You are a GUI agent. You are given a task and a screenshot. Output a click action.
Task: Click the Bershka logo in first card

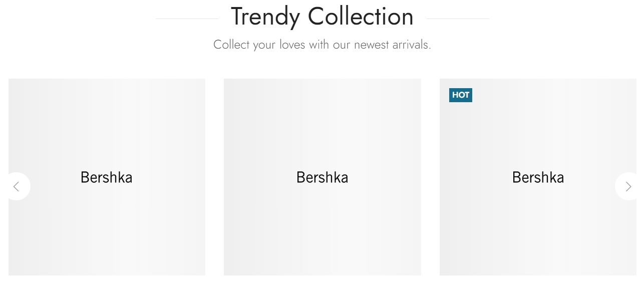click(107, 177)
